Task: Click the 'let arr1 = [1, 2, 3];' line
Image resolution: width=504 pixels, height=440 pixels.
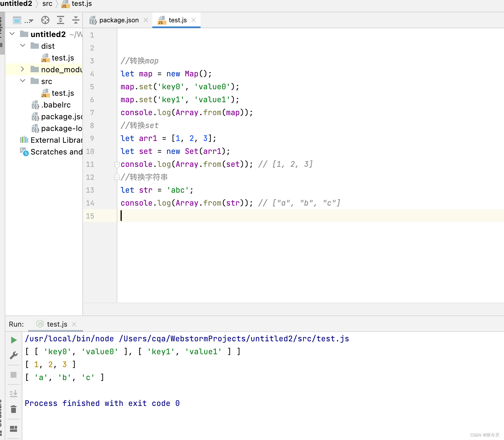Action: click(x=168, y=138)
